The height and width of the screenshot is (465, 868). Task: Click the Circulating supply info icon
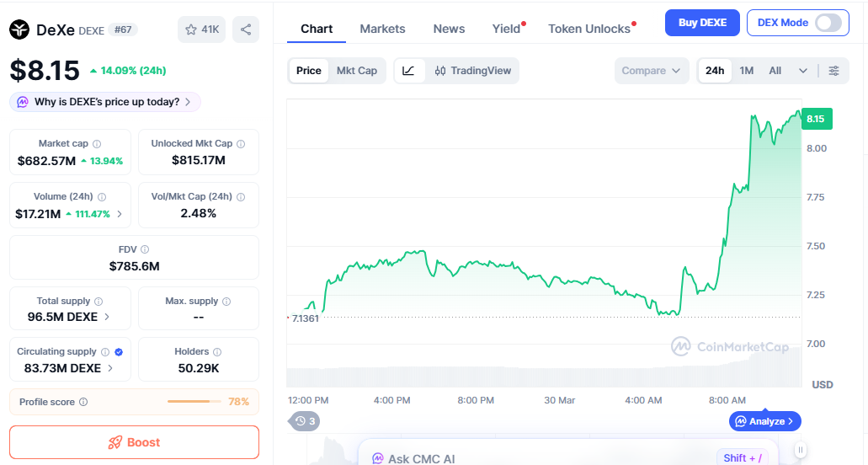click(x=105, y=351)
